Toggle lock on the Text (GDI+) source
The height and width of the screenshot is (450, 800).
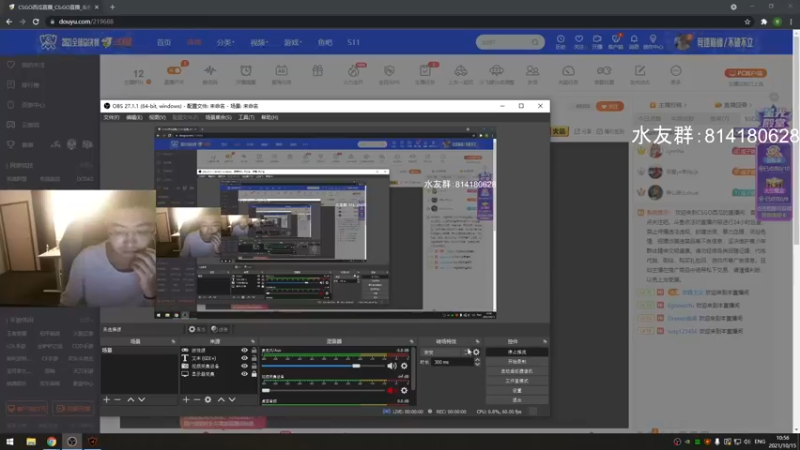pyautogui.click(x=254, y=358)
